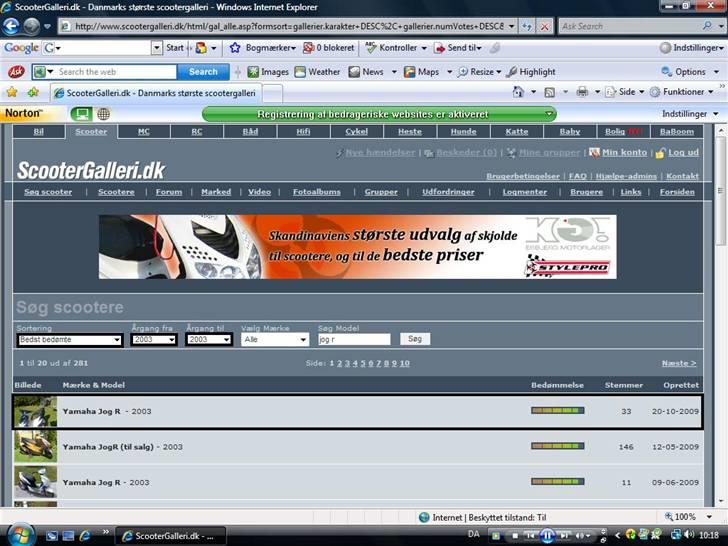The image size is (728, 546).
Task: Open the Favorites star icon
Action: [12, 92]
